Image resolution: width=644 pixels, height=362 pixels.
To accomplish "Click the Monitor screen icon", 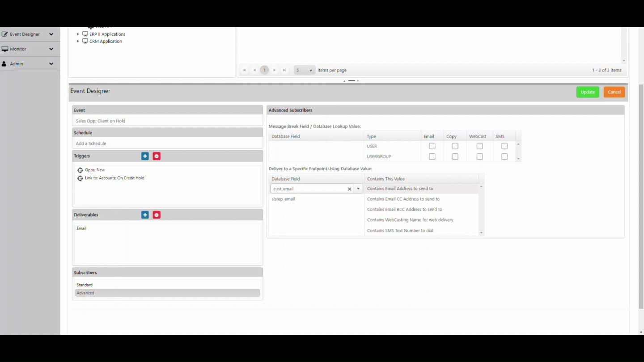I will [x=4, y=49].
